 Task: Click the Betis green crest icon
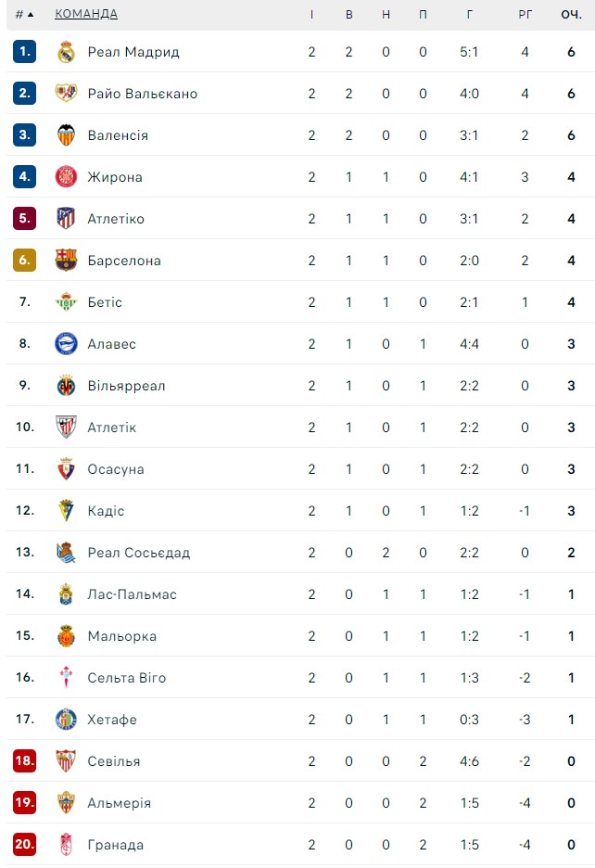66,302
